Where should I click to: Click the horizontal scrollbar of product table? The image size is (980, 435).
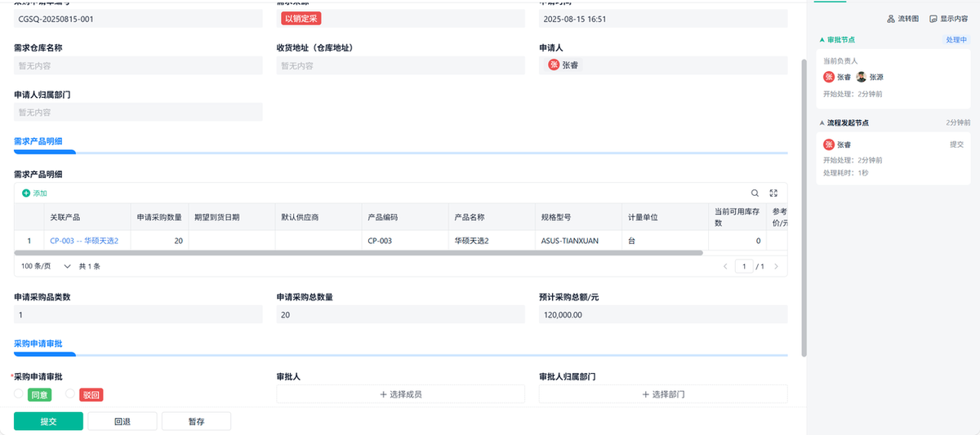pyautogui.click(x=359, y=253)
